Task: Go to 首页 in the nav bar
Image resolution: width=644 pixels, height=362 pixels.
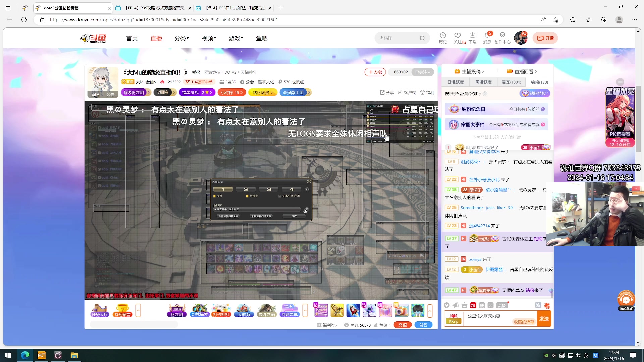Action: 132,38
